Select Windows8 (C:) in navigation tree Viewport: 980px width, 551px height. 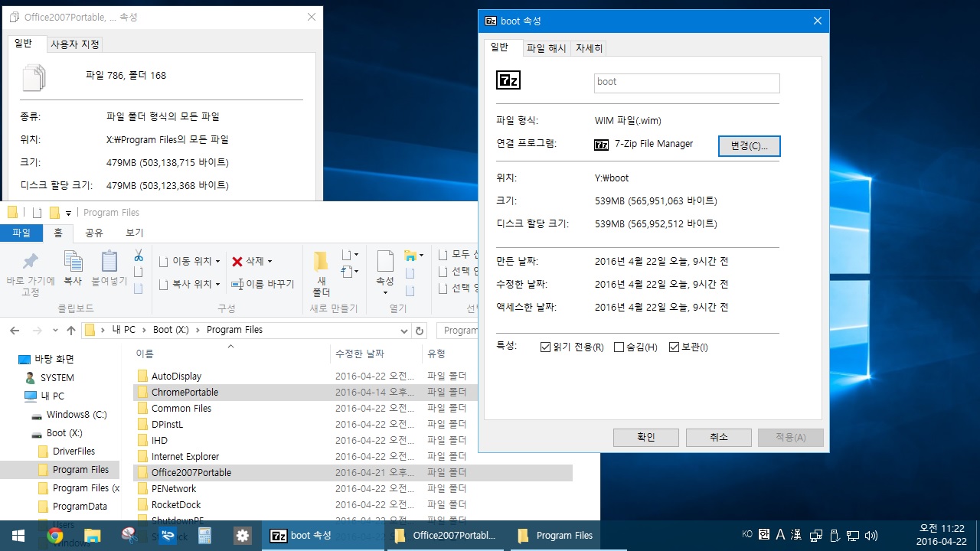[77, 415]
